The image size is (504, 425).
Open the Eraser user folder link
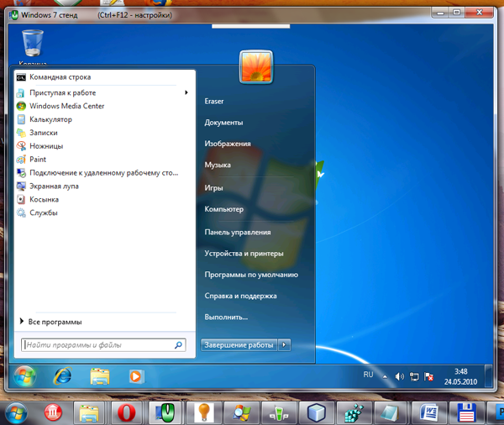tap(214, 102)
